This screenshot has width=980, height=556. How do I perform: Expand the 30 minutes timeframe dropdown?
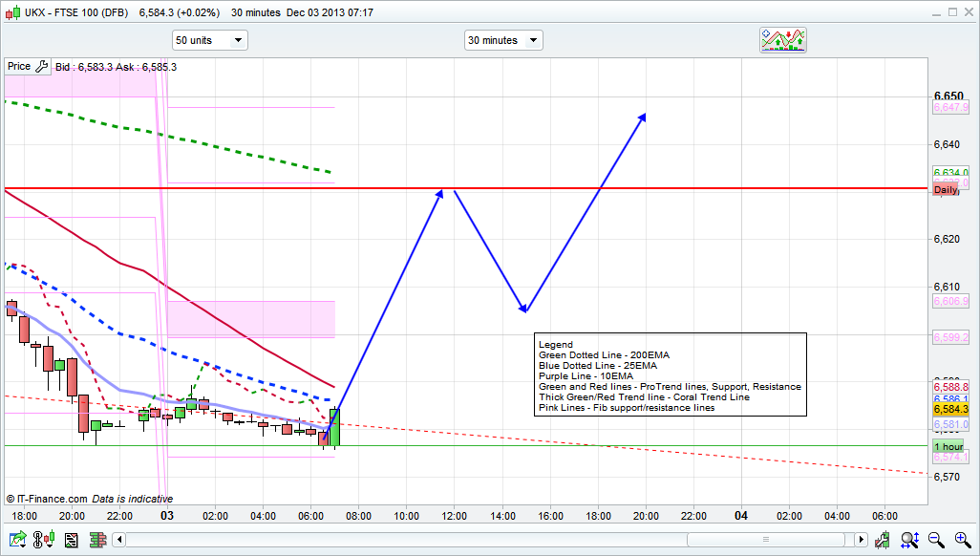point(503,40)
